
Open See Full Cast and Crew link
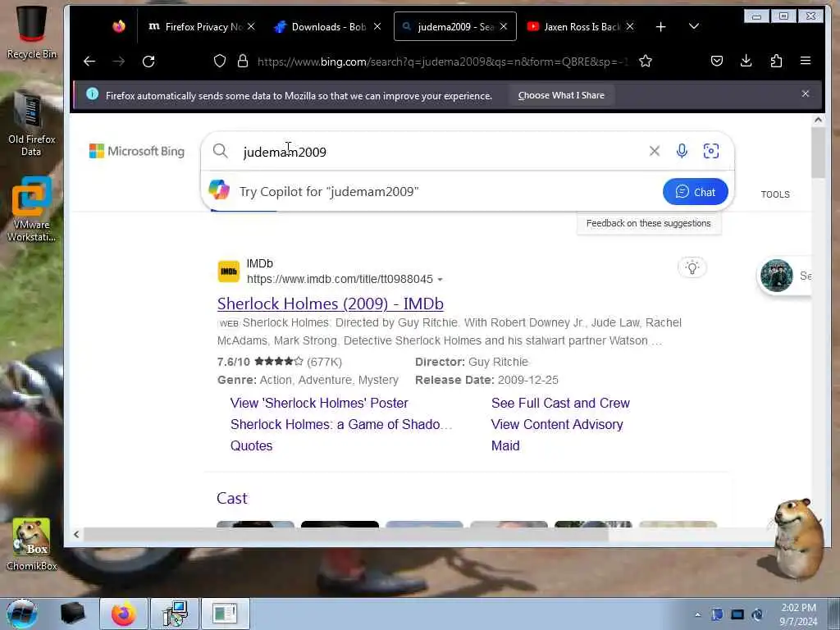tap(560, 403)
